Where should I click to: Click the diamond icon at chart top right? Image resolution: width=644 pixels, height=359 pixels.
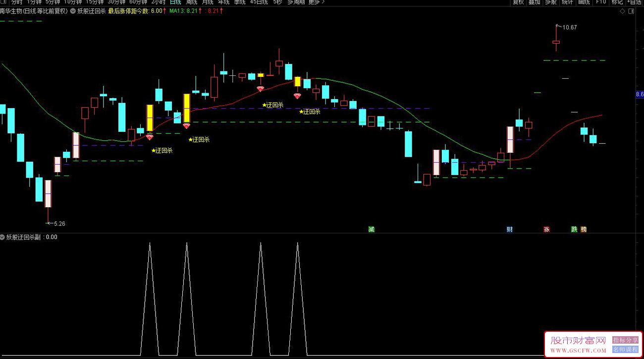coord(623,11)
